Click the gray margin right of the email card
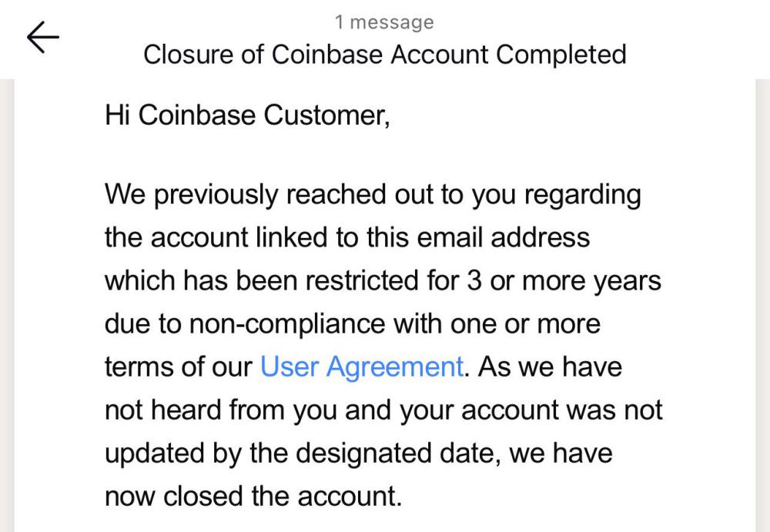Image resolution: width=770 pixels, height=532 pixels. pyautogui.click(x=762, y=305)
